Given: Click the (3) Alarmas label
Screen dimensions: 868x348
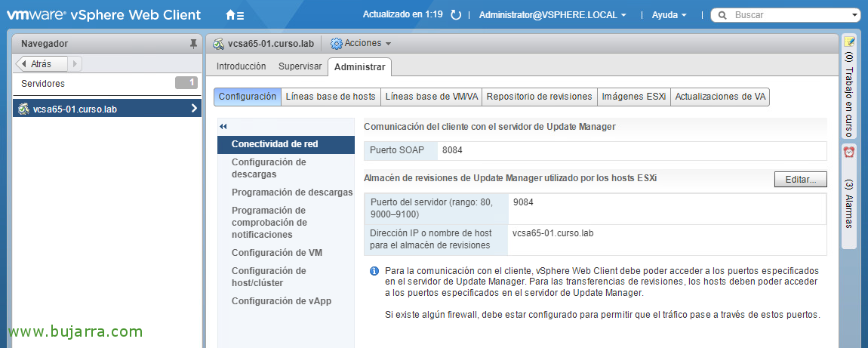Looking at the screenshot, I should [848, 204].
